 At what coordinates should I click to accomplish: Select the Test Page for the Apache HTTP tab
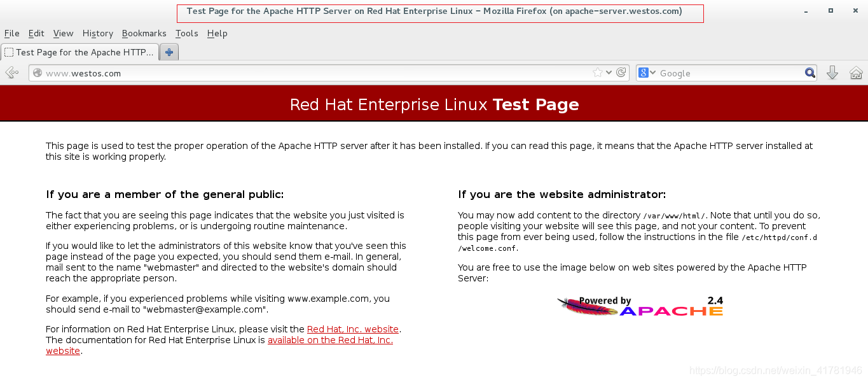pyautogui.click(x=79, y=52)
